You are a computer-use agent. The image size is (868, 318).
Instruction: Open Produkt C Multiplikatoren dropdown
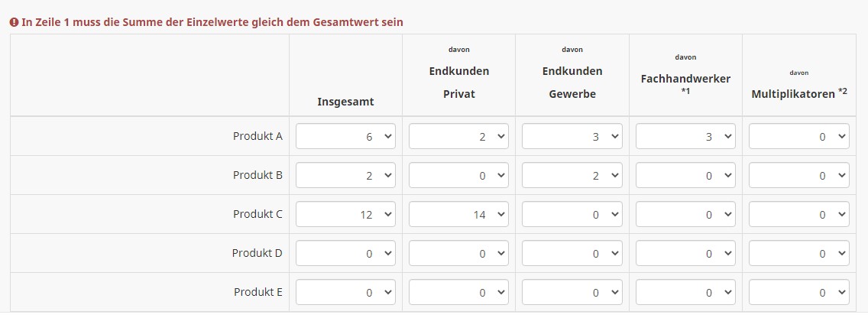[798, 214]
